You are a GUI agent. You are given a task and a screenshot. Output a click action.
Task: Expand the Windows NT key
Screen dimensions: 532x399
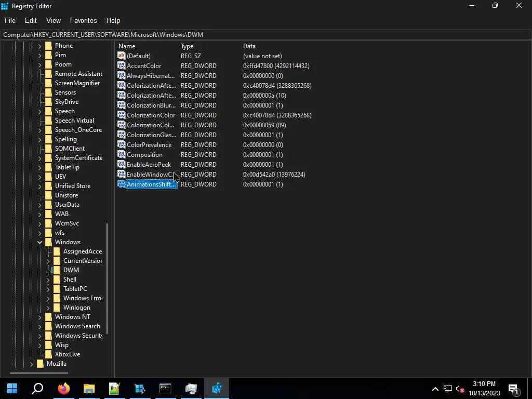point(39,317)
